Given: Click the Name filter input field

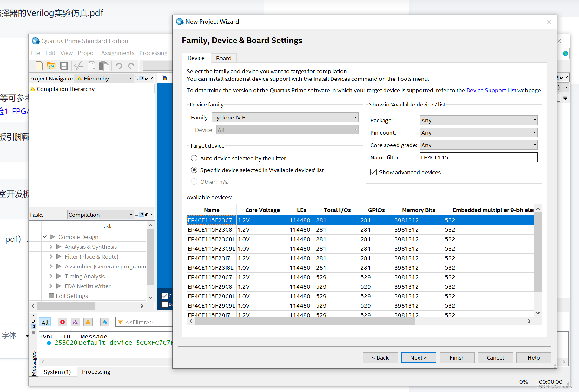Looking at the screenshot, I should coord(478,157).
